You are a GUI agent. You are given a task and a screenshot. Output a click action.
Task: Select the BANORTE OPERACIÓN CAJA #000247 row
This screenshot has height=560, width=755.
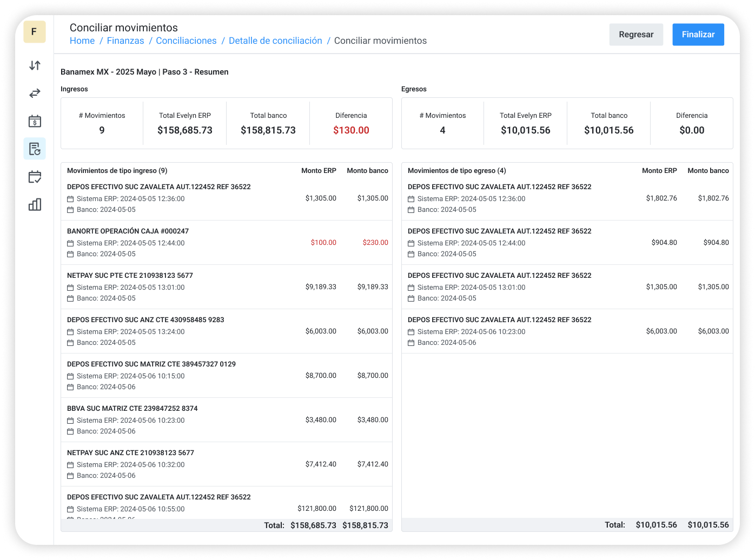point(227,242)
